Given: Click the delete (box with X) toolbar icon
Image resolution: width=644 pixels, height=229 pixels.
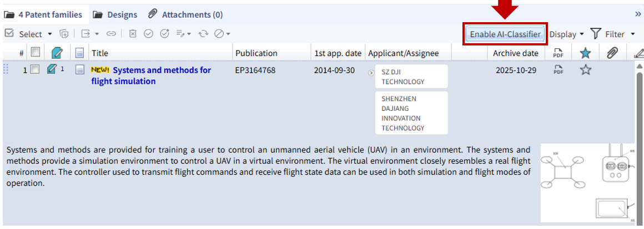Looking at the screenshot, I should click(x=133, y=34).
